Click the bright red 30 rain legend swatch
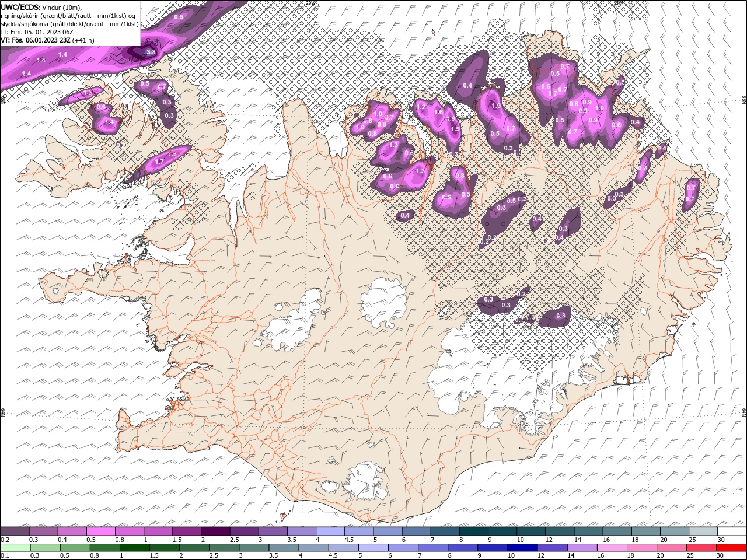The image size is (747, 560). pos(732,548)
